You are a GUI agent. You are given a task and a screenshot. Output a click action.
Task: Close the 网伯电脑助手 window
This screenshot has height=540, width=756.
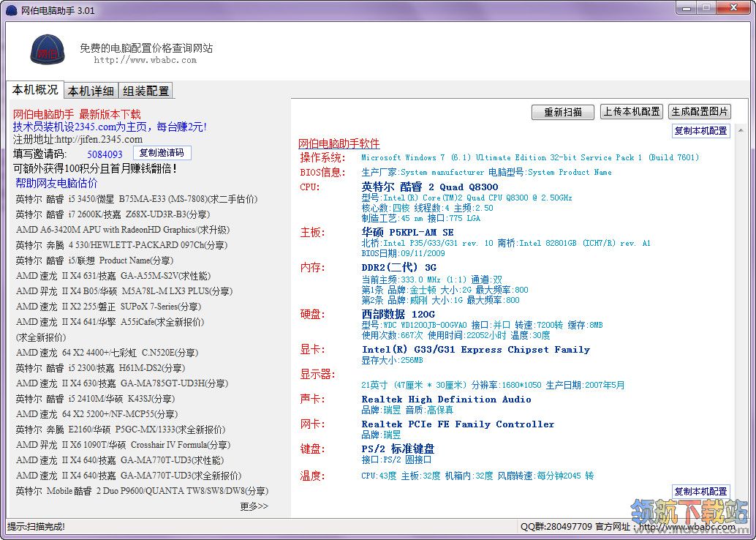click(733, 8)
